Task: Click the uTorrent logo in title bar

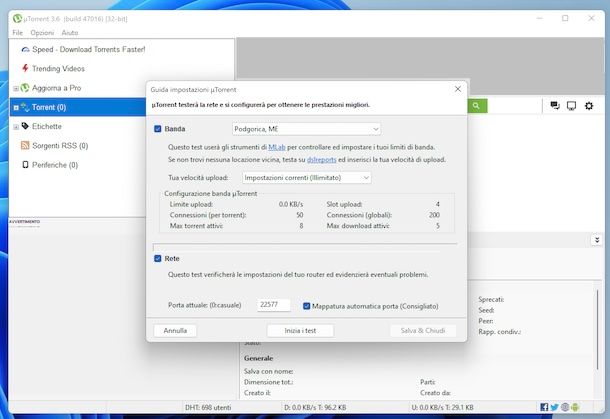Action: tap(17, 18)
